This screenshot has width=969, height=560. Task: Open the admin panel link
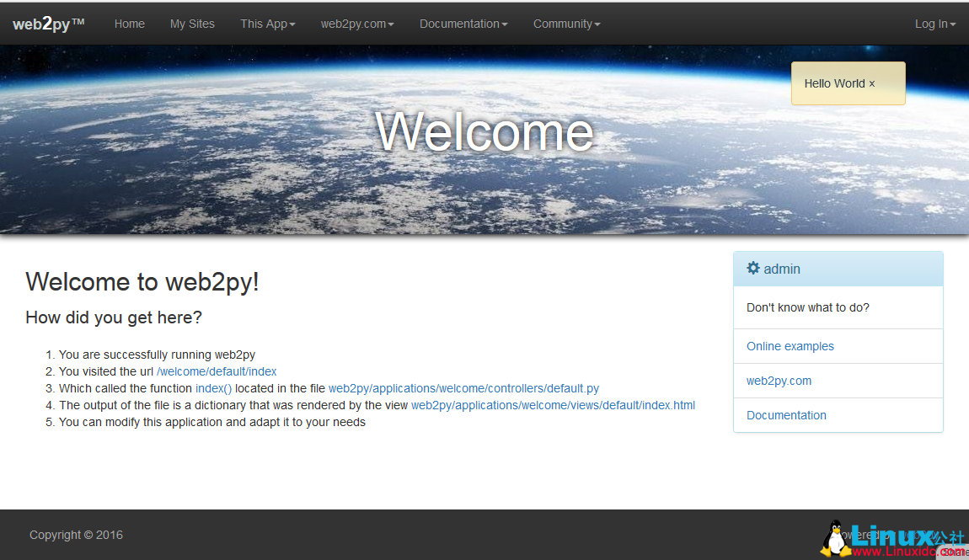pyautogui.click(x=782, y=269)
